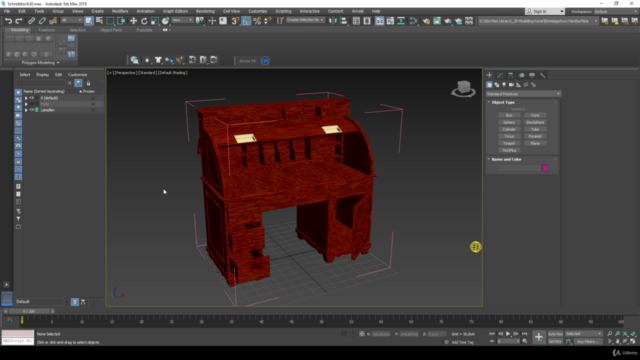Toggle the AutoGrid checkbox
Image resolution: width=640 pixels, height=360 pixels.
click(516, 109)
